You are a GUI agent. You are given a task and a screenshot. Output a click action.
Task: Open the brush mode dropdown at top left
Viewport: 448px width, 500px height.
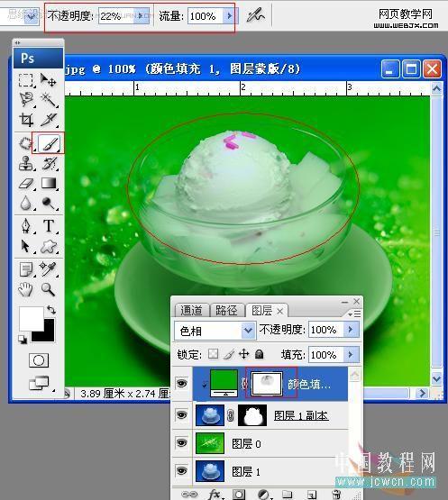(x=31, y=15)
